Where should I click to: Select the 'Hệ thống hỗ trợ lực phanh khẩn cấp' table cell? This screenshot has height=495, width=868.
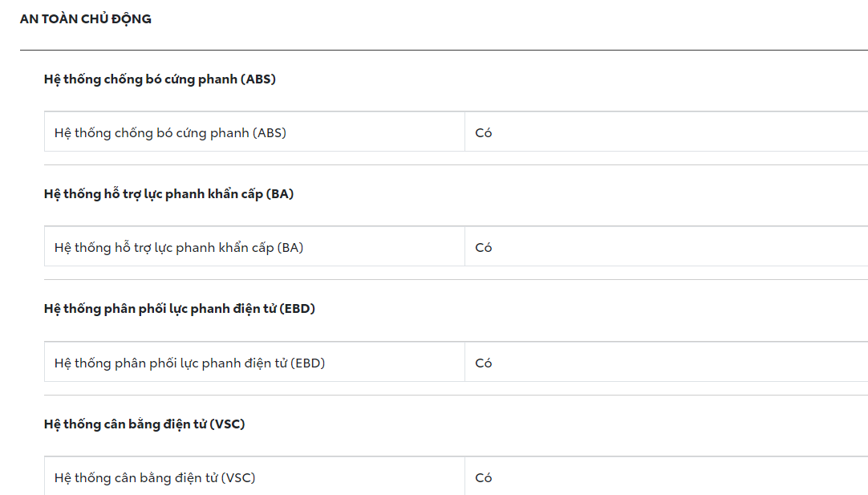(178, 248)
